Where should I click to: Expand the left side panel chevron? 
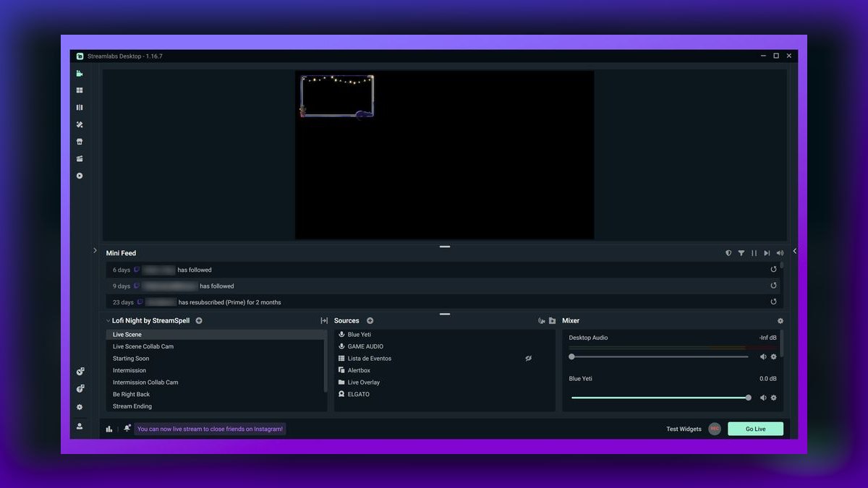click(x=95, y=251)
